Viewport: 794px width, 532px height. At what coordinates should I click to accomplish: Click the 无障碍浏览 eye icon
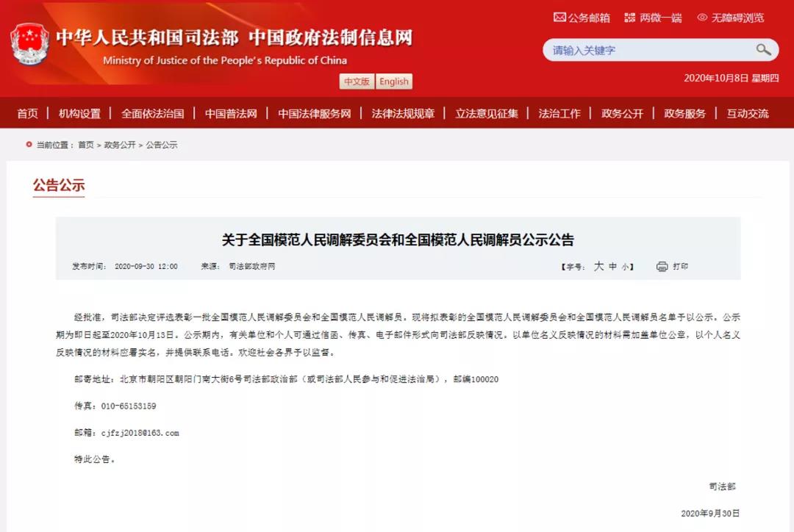click(x=702, y=18)
